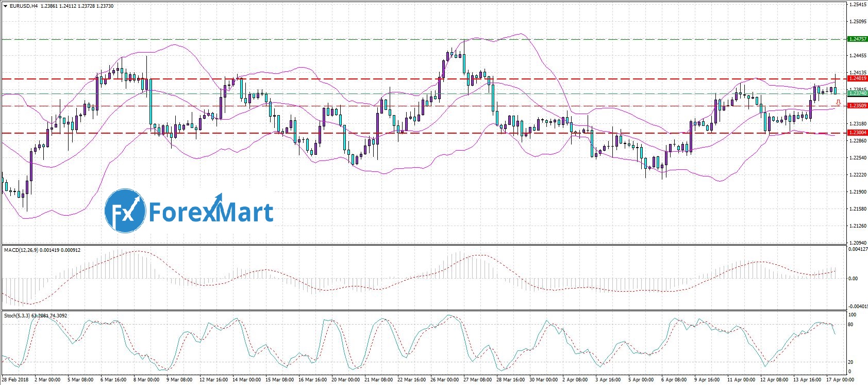This screenshot has width=868, height=385.
Task: Select the red 1.23004 price level tag
Action: pyautogui.click(x=858, y=133)
